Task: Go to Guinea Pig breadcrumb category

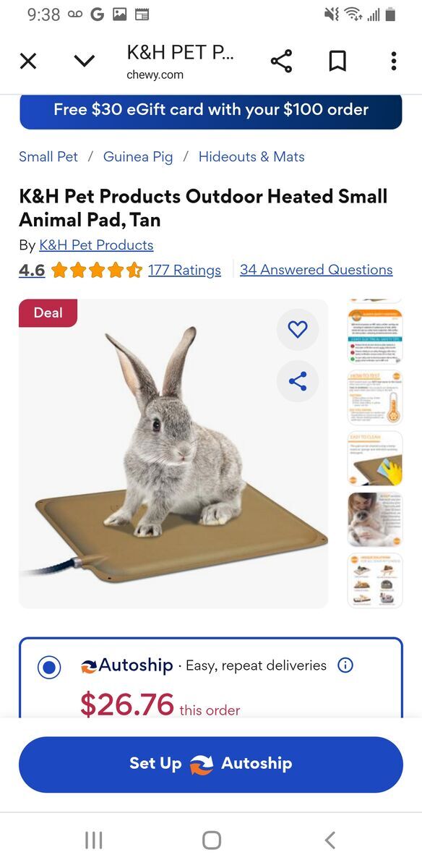Action: (x=138, y=156)
